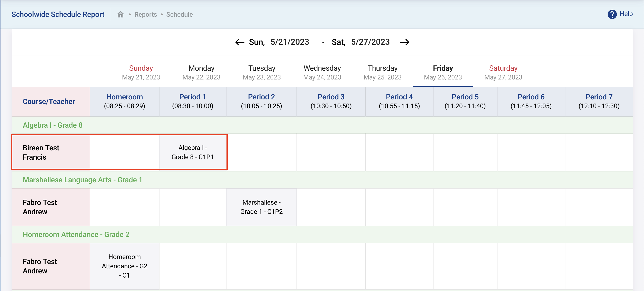
Task: Click the Help question mark icon
Action: pyautogui.click(x=612, y=14)
